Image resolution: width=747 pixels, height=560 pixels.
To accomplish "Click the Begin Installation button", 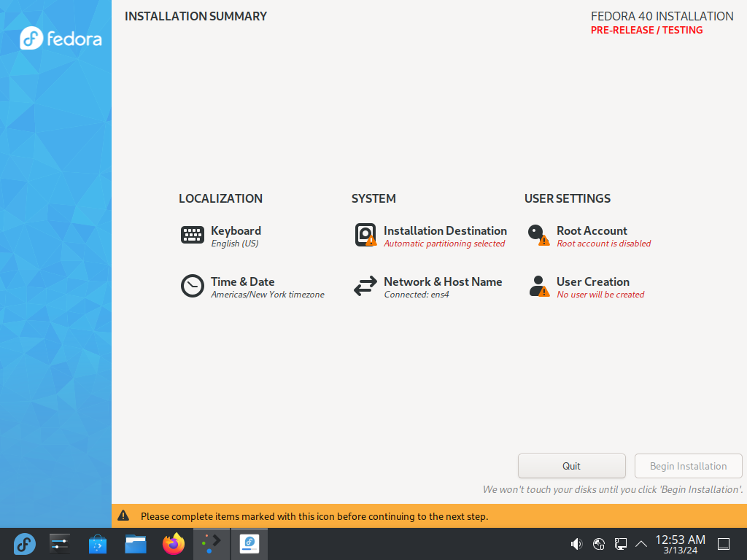I will (689, 466).
